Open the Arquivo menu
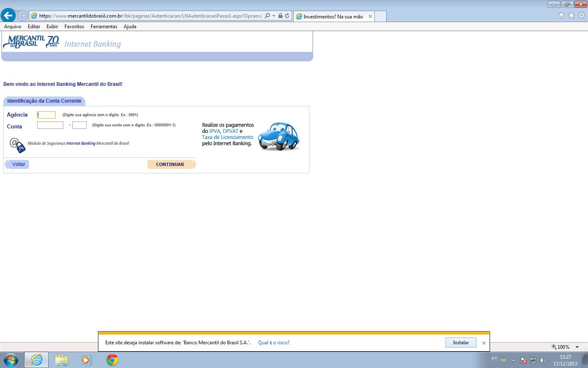Image resolution: width=588 pixels, height=368 pixels. (x=13, y=27)
